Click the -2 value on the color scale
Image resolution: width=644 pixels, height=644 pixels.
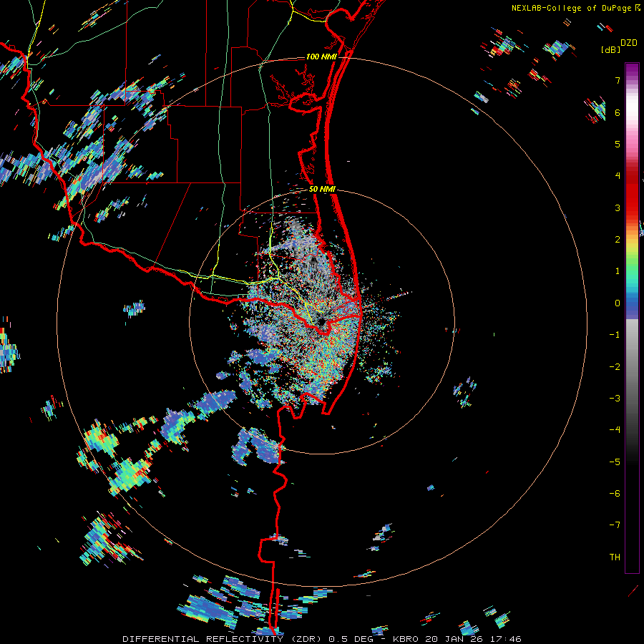tap(615, 367)
